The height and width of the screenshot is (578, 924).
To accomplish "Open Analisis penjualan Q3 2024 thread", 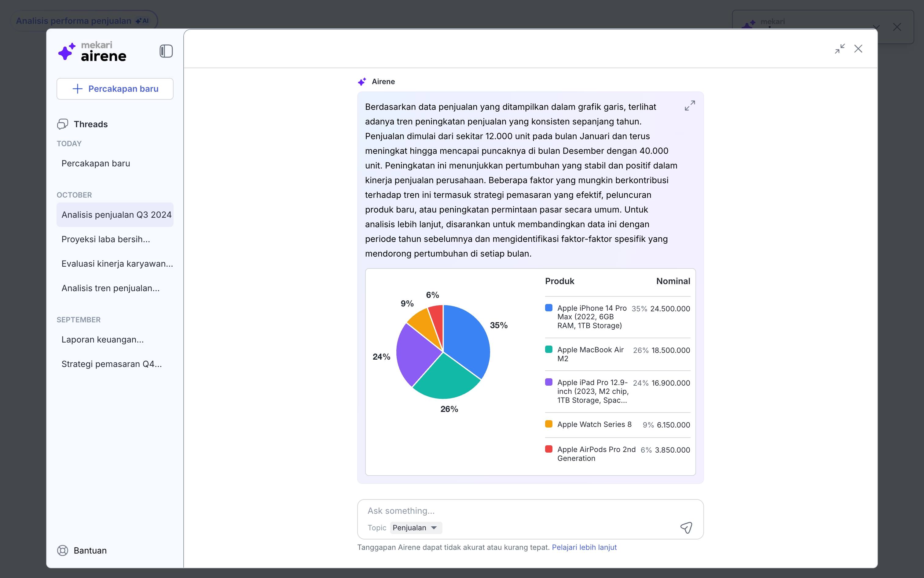I will coord(115,214).
